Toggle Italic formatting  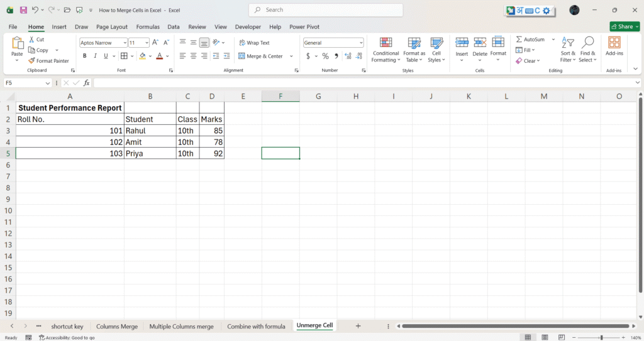(x=95, y=56)
